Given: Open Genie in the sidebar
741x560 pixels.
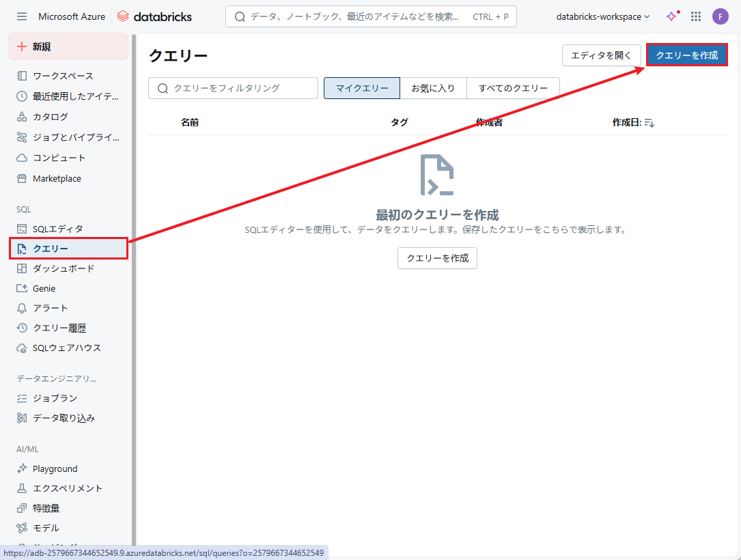Looking at the screenshot, I should (x=44, y=288).
